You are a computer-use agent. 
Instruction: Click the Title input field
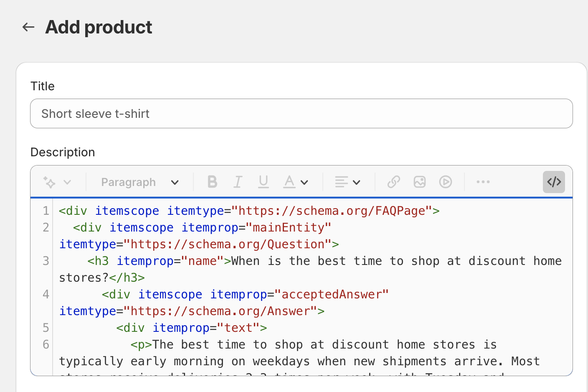point(301,114)
